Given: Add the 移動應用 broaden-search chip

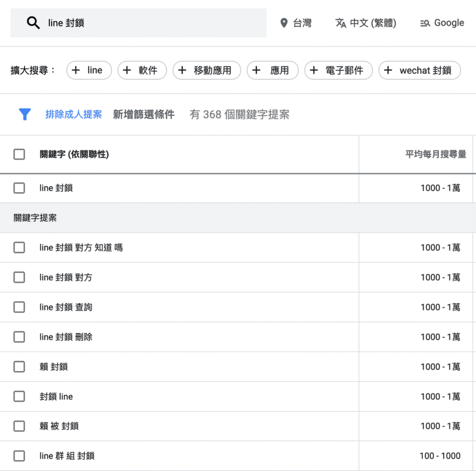Looking at the screenshot, I should (207, 70).
